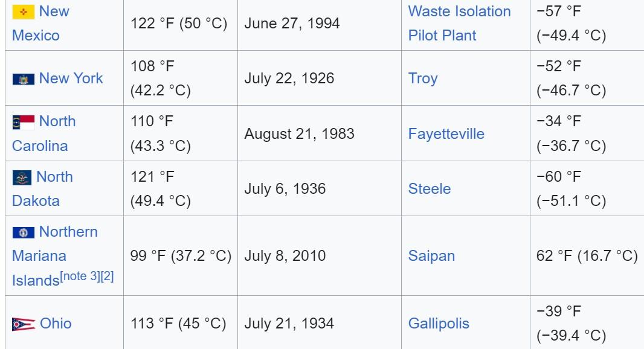Visit the Steele link
The width and height of the screenshot is (644, 349).
pyautogui.click(x=429, y=189)
